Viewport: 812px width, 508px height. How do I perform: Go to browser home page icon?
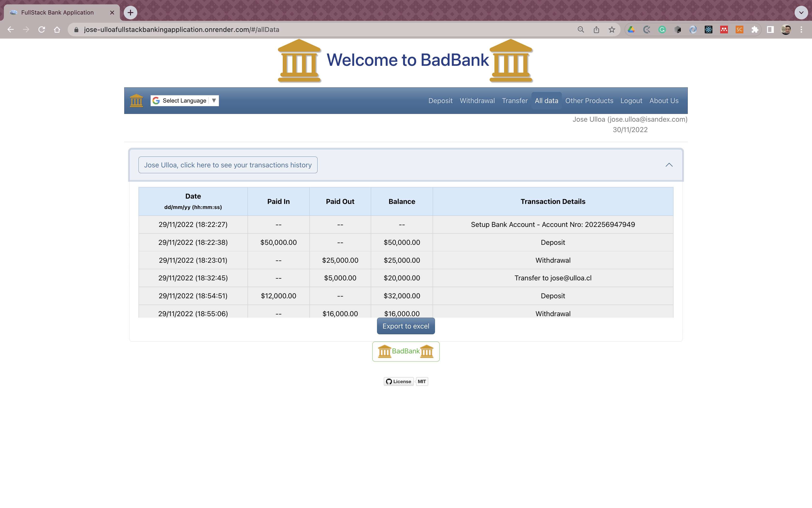tap(57, 30)
